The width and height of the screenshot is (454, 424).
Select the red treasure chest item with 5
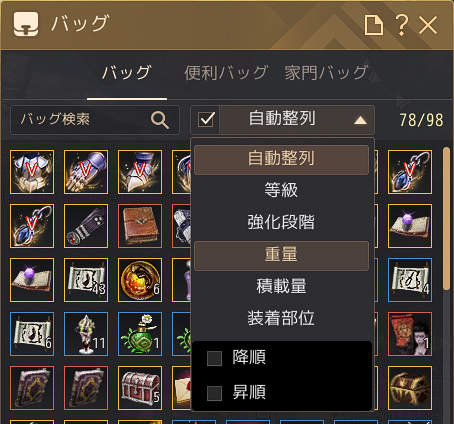(x=140, y=388)
